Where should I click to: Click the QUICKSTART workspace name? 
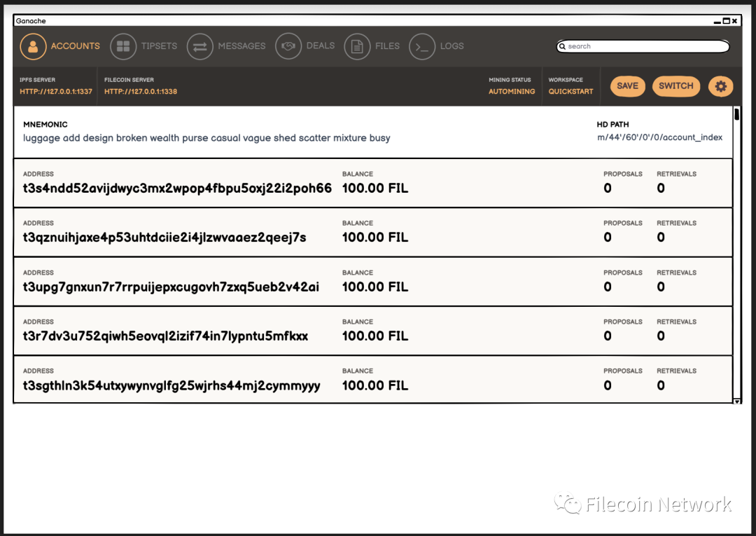click(x=571, y=91)
